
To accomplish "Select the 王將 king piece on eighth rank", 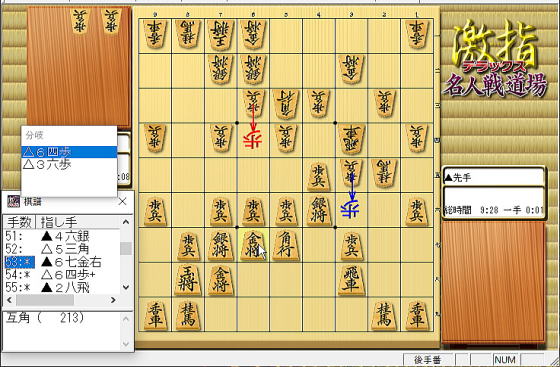I will coord(188,280).
